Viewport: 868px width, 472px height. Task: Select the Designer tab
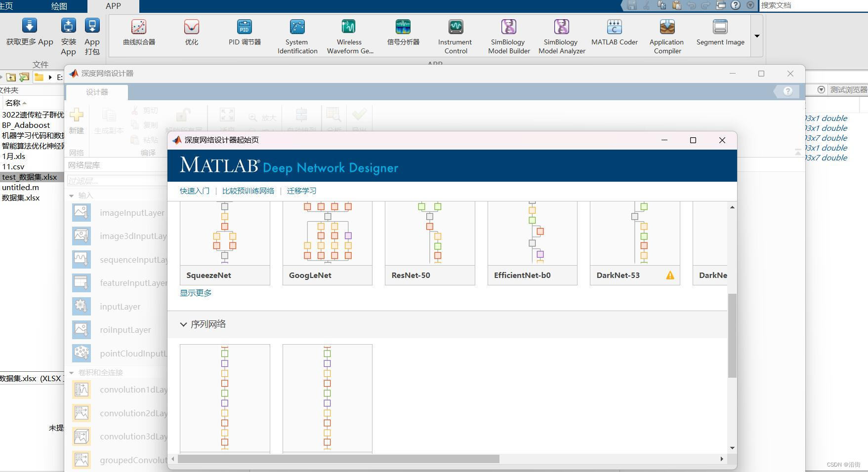pos(97,92)
